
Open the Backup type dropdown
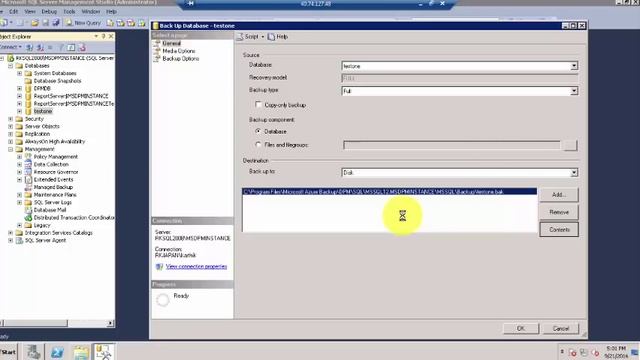pyautogui.click(x=574, y=91)
